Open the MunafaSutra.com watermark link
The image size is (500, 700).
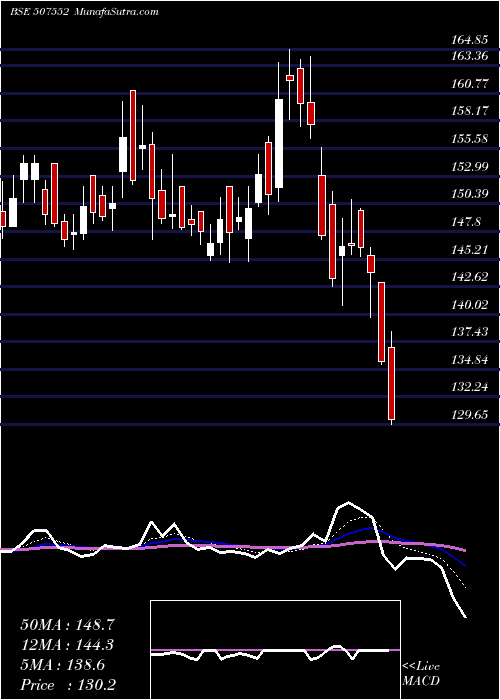point(117,12)
